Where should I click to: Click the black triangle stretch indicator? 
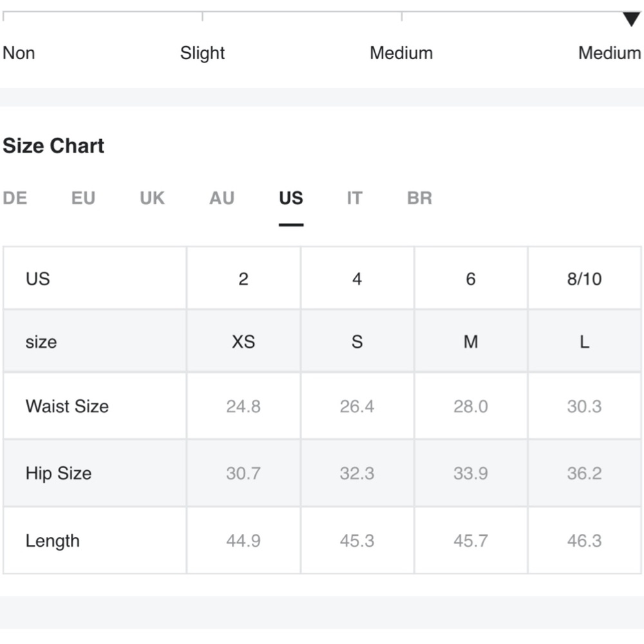631,19
